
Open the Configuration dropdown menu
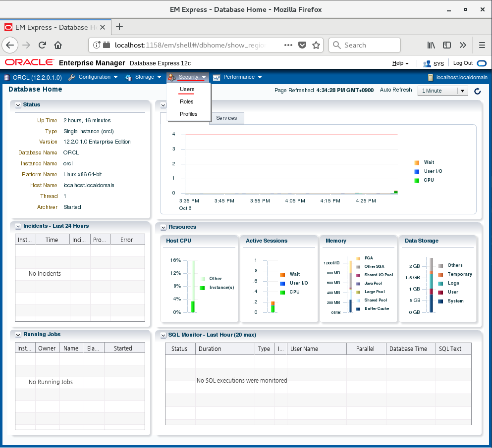pos(98,77)
